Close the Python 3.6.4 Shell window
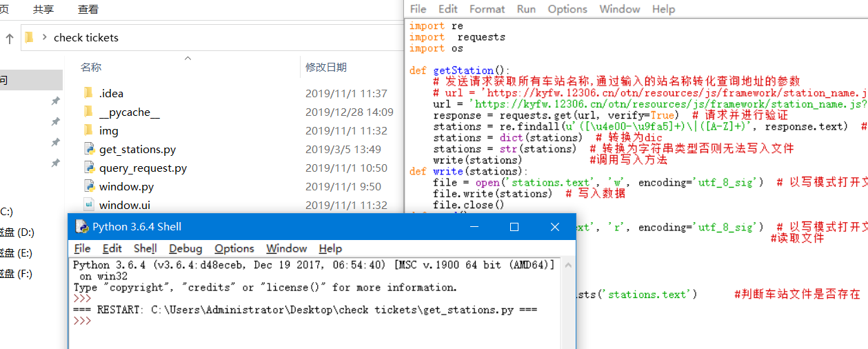The width and height of the screenshot is (868, 349). [555, 227]
